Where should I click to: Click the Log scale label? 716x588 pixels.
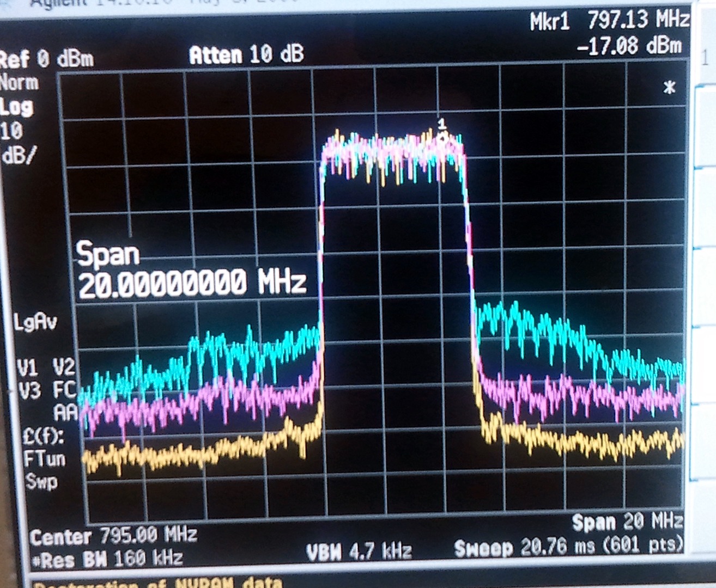coord(17,107)
